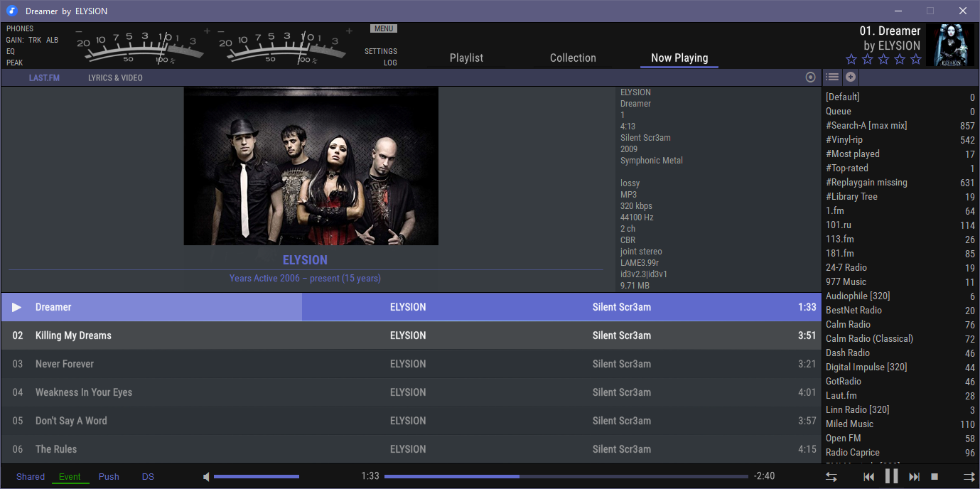The height and width of the screenshot is (489, 980).
Task: Toggle TRK replaygain mode
Action: click(x=35, y=40)
